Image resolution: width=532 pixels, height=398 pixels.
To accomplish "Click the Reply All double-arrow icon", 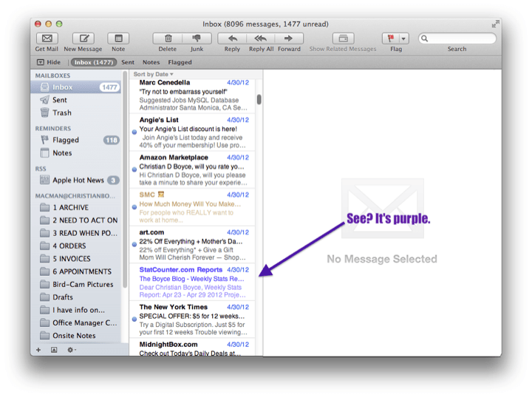I will click(x=261, y=38).
